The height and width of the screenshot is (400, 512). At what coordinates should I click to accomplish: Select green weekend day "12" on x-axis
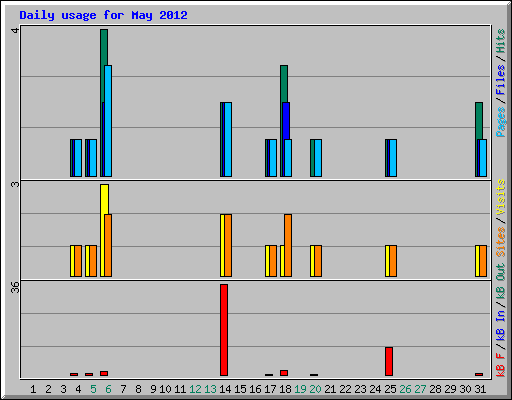coord(195,389)
